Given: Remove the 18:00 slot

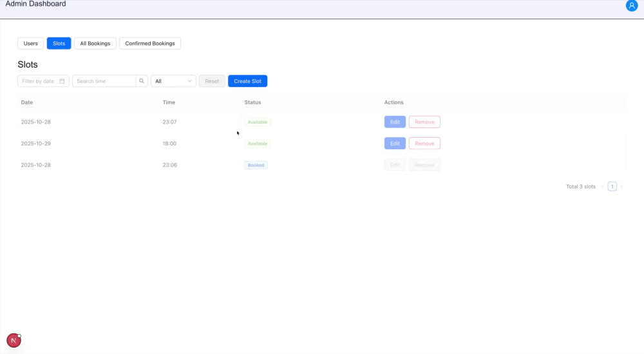Looking at the screenshot, I should click(x=424, y=144).
